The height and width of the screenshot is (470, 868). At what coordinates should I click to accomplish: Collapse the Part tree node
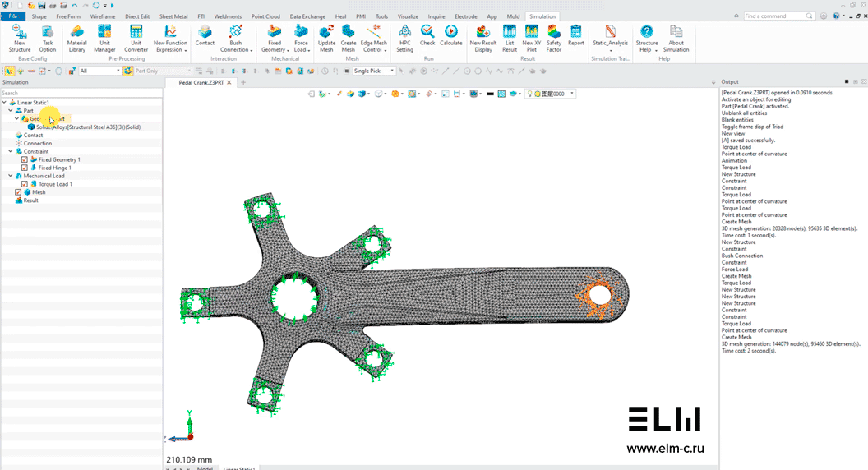pos(11,111)
